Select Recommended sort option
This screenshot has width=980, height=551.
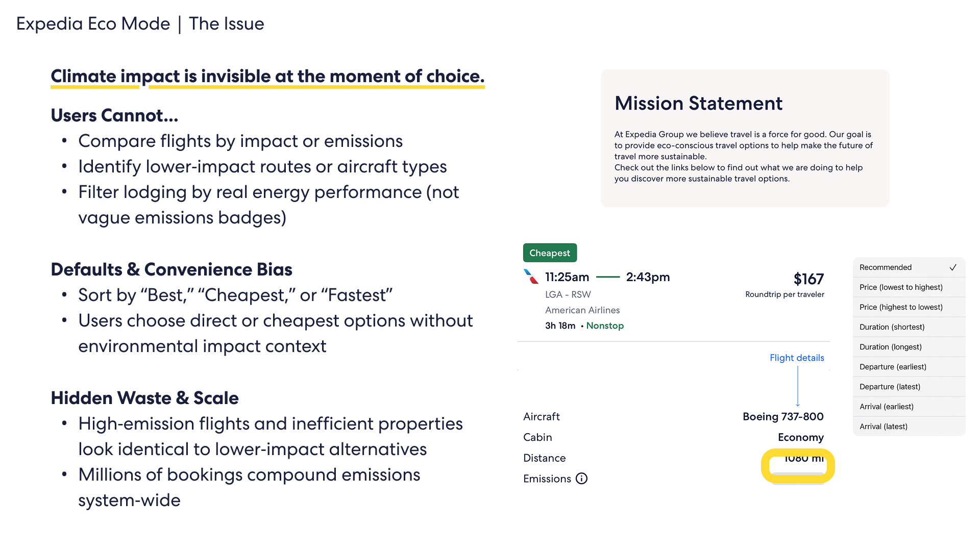click(886, 267)
